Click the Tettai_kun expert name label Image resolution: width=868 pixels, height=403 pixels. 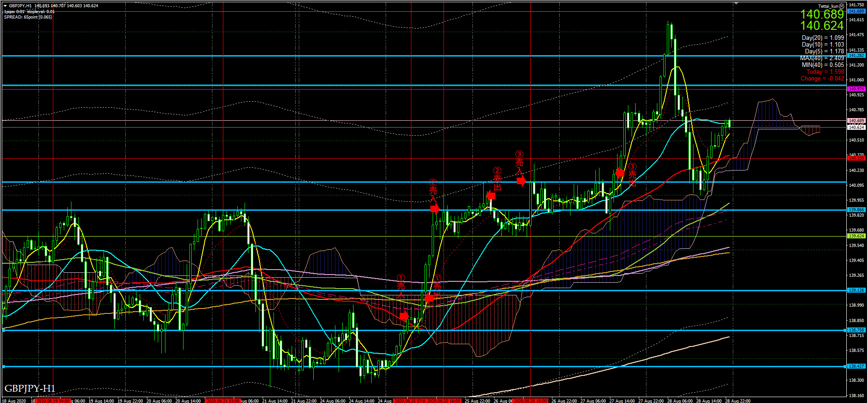pos(828,6)
